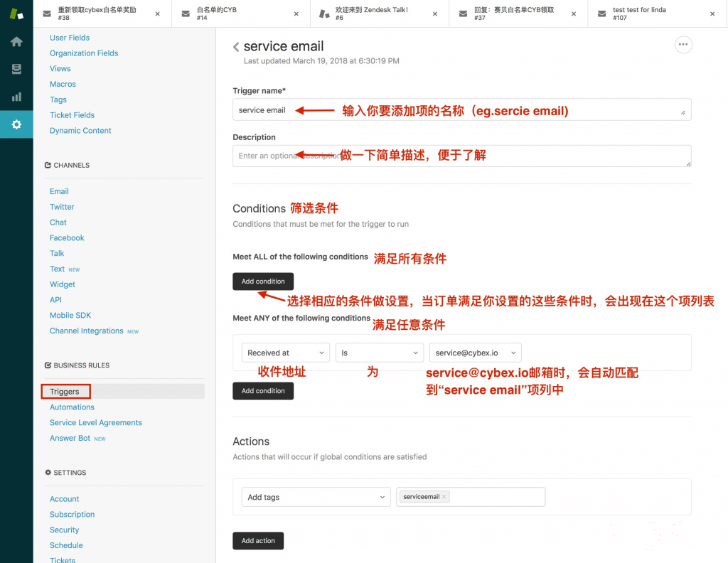Screen dimensions: 728x563
Task: Click the Trigger name input field
Action: pyautogui.click(x=462, y=110)
